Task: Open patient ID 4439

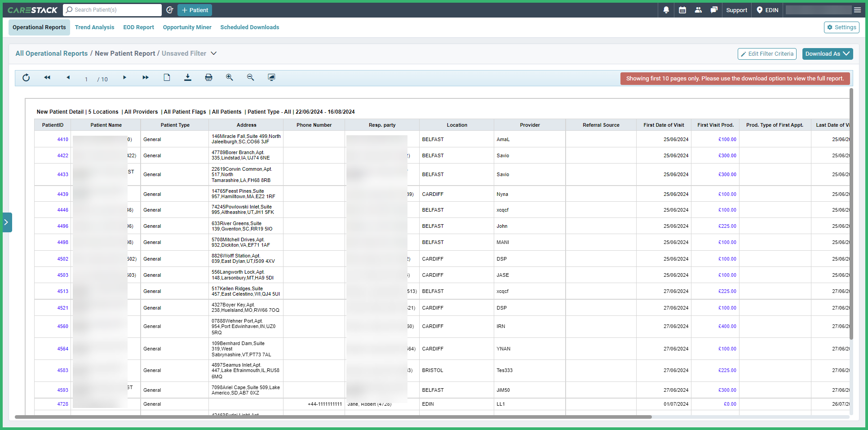Action: (63, 194)
